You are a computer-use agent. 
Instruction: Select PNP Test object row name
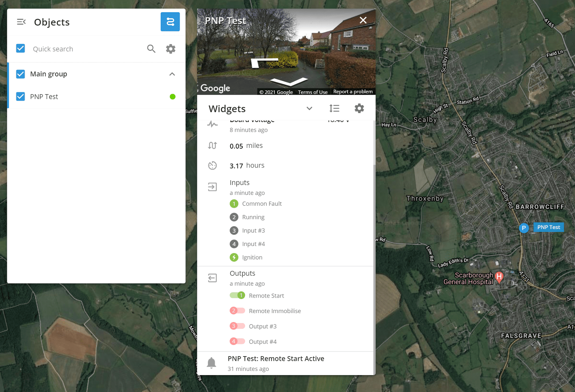tap(44, 97)
